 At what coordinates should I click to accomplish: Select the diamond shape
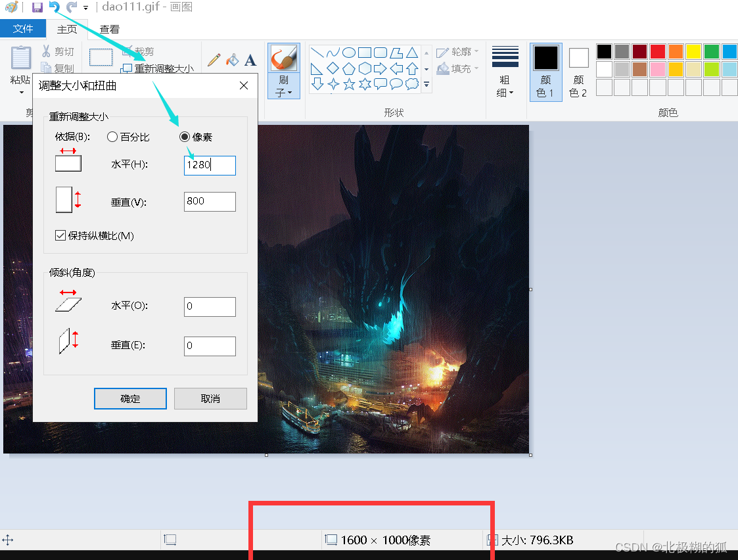[333, 68]
